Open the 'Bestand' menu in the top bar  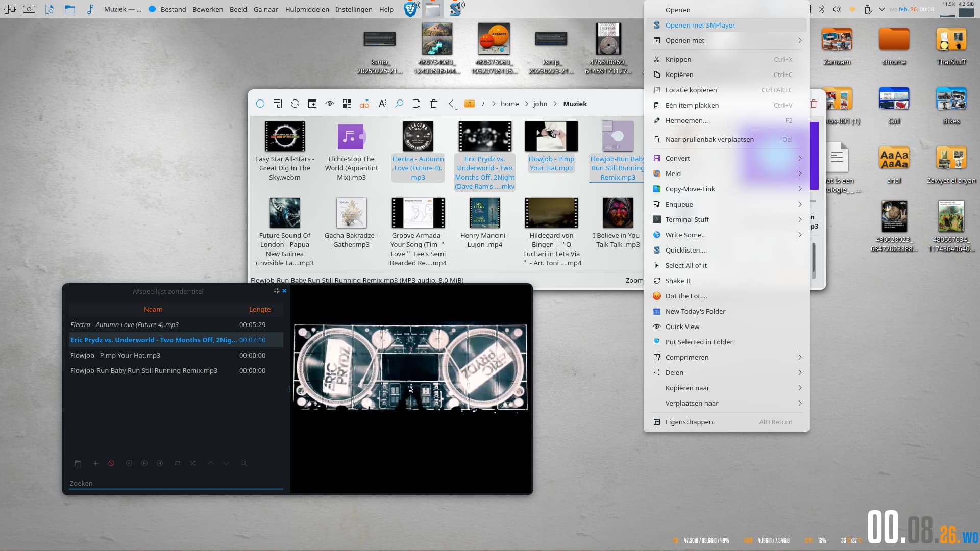(173, 9)
